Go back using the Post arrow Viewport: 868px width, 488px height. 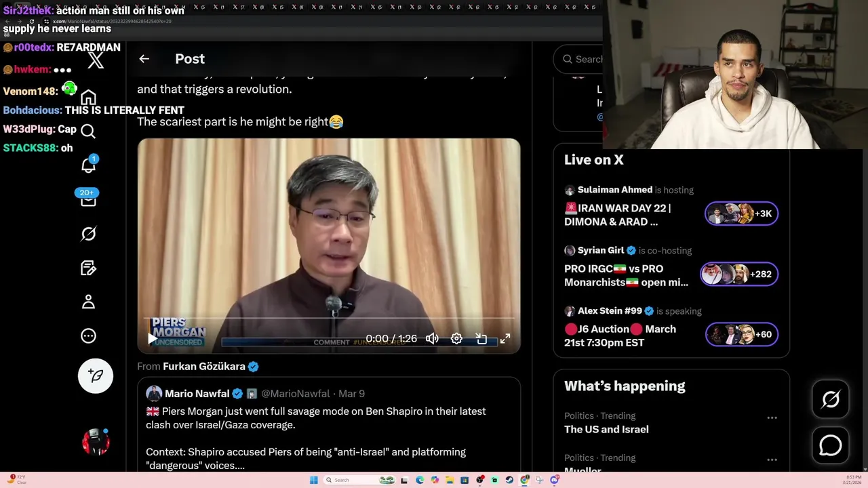(144, 59)
